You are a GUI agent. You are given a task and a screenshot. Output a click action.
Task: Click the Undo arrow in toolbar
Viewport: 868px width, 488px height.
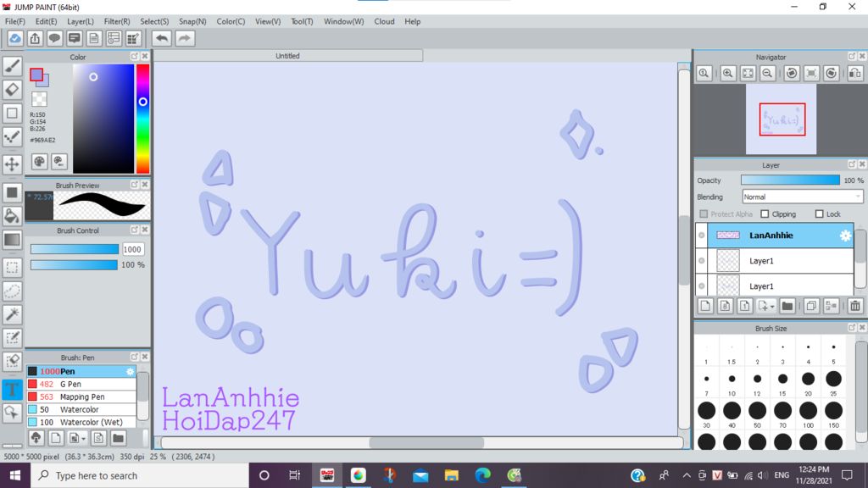point(162,38)
